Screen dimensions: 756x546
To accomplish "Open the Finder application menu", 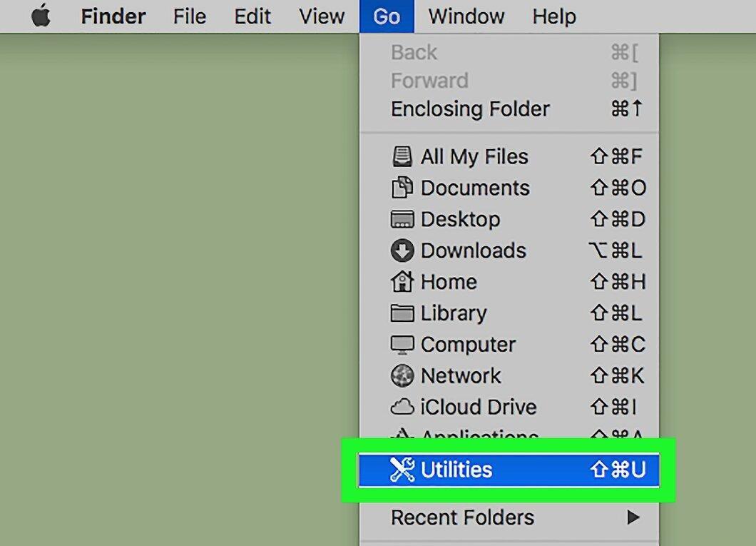I will tap(113, 16).
